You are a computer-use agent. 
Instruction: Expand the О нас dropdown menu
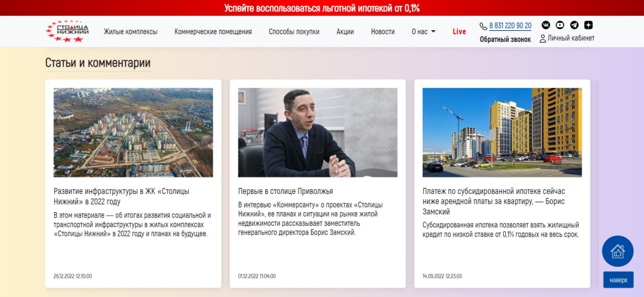(423, 31)
